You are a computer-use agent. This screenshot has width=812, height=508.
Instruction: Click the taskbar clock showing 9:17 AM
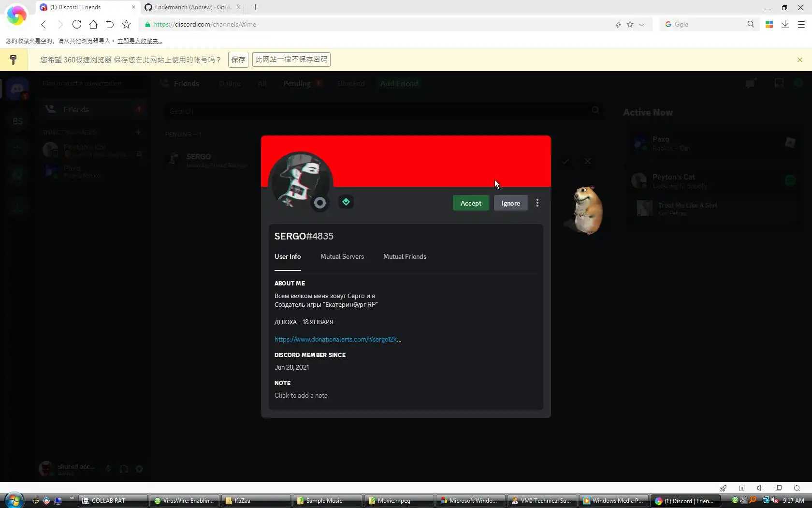click(794, 501)
